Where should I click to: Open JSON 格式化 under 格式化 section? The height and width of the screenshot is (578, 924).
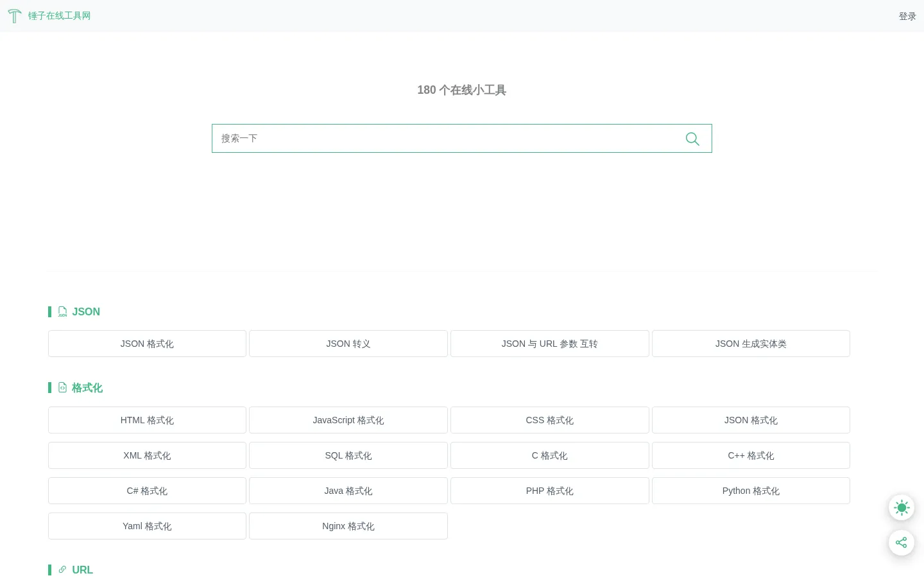(751, 420)
